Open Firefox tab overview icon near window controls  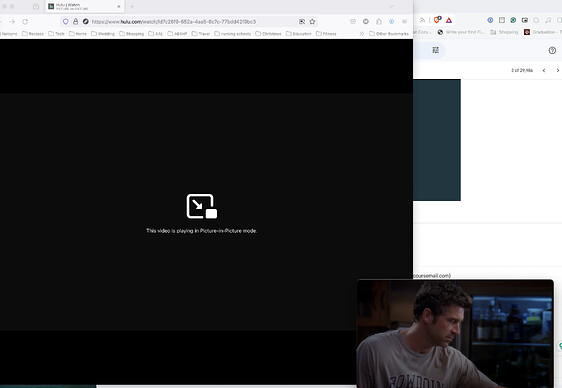pyautogui.click(x=36, y=6)
